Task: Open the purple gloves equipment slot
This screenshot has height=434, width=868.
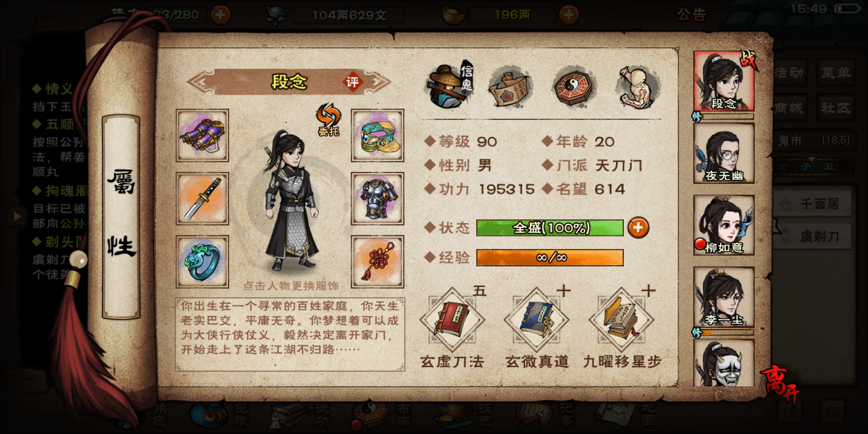Action: point(203,136)
